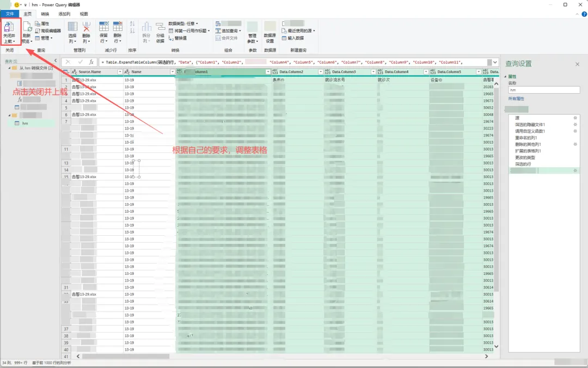Open 将第一行用作标题 dropdown
Image resolution: width=588 pixels, height=368 pixels.
tap(189, 31)
